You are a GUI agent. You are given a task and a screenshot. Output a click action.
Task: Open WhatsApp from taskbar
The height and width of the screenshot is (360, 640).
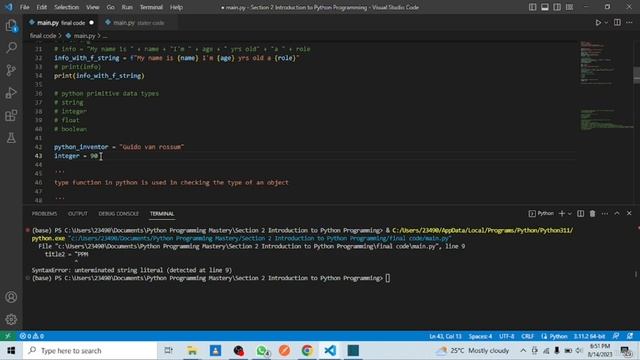click(x=262, y=351)
